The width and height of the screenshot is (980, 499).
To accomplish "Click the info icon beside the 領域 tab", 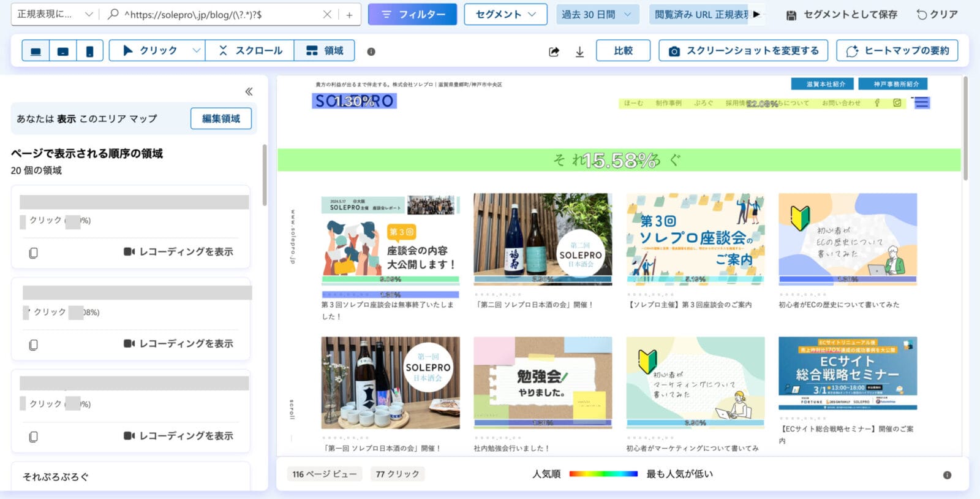I will [371, 51].
